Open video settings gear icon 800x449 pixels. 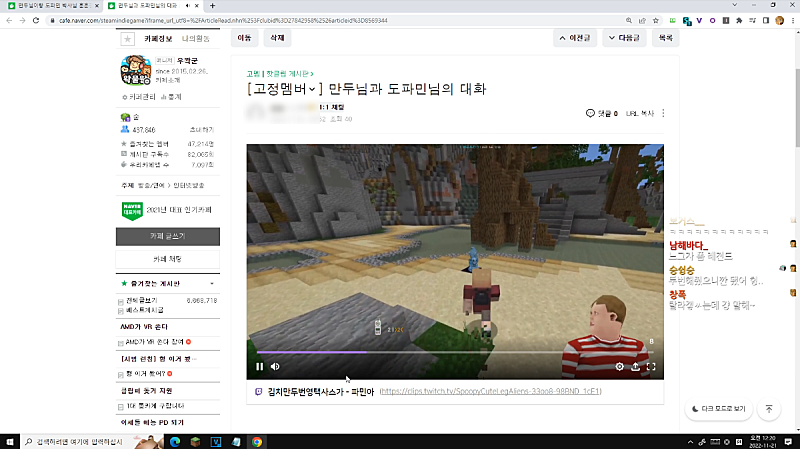[619, 366]
